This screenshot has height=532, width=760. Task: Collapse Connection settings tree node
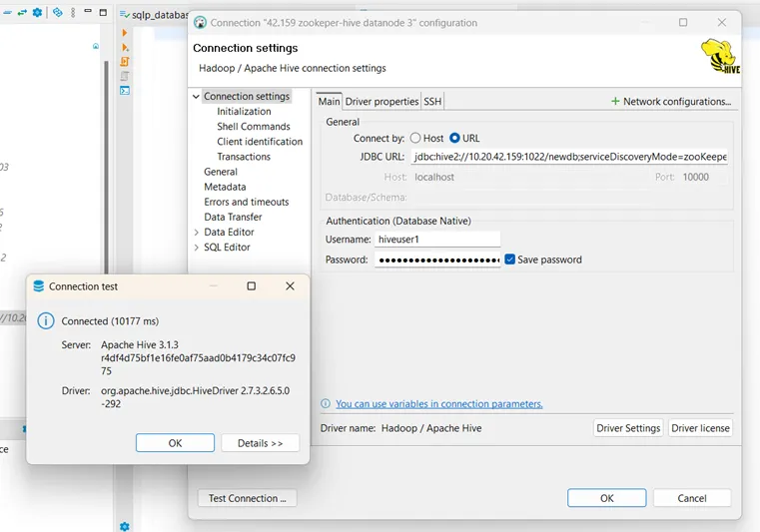196,97
